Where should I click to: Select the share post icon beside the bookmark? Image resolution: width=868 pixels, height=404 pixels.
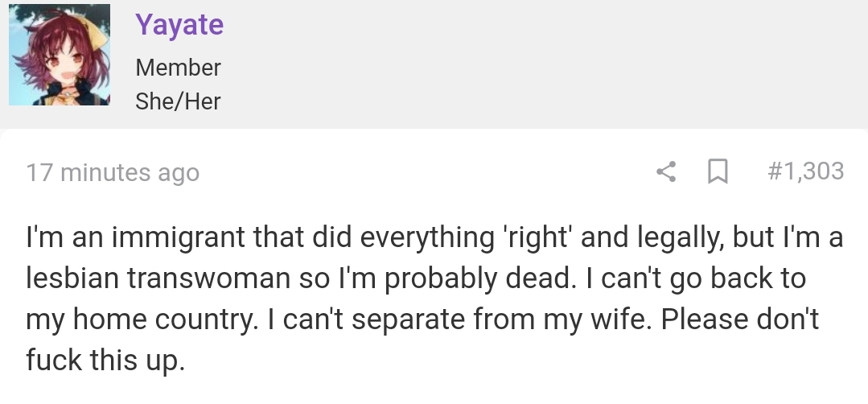666,171
